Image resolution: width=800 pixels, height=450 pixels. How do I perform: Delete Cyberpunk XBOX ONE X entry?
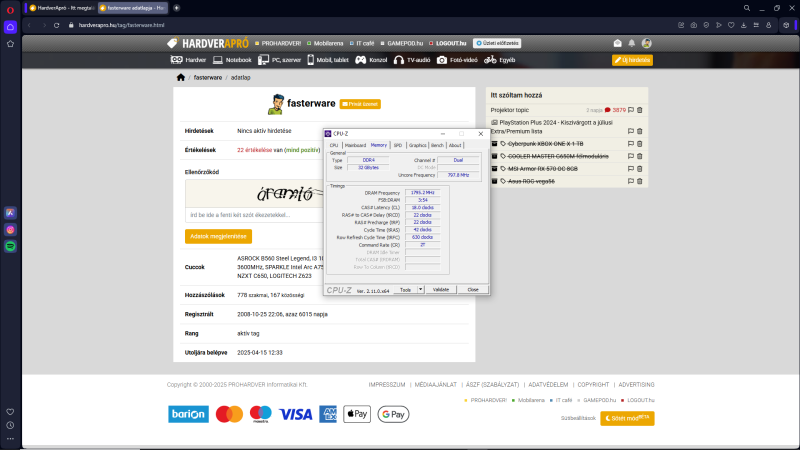[x=639, y=144]
